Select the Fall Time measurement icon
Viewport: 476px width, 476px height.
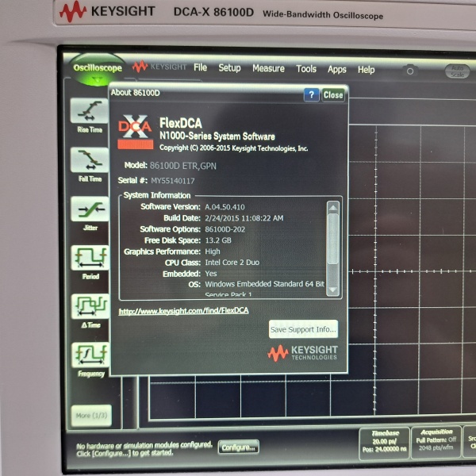[89, 160]
